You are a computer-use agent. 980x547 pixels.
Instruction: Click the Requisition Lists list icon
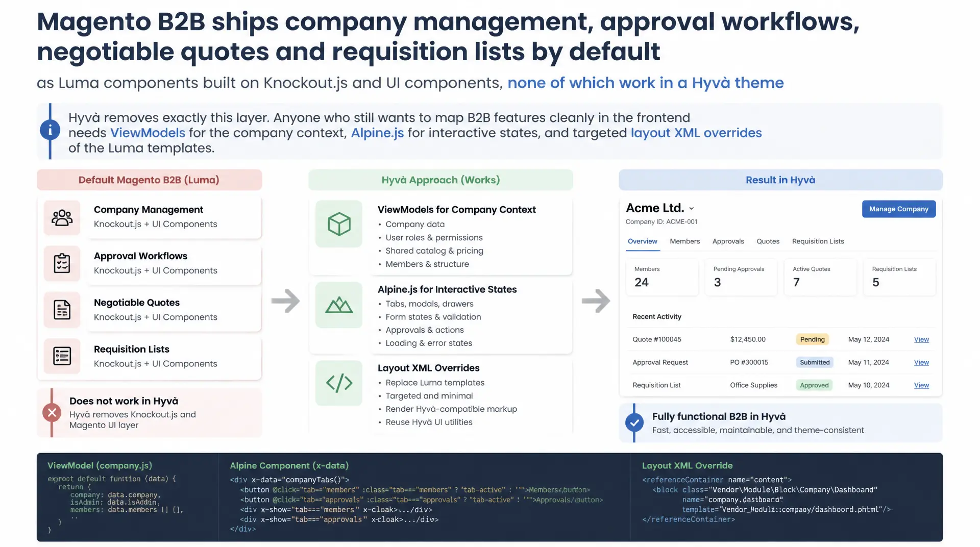[x=62, y=356]
